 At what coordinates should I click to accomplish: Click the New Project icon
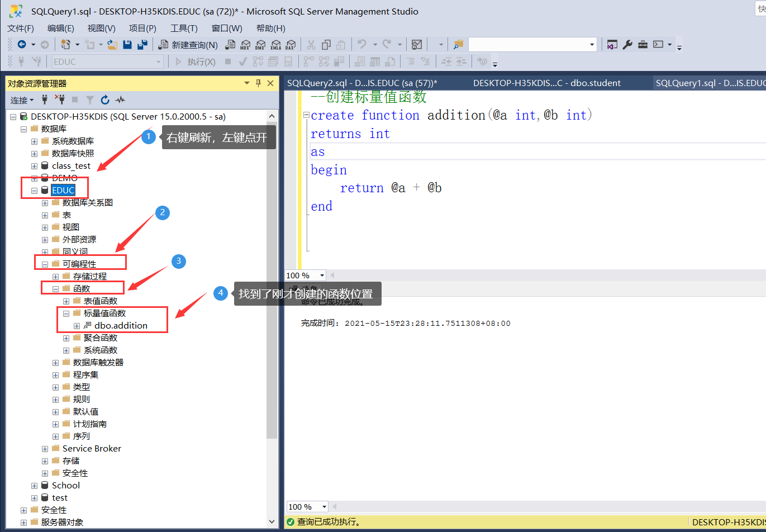tap(65, 45)
